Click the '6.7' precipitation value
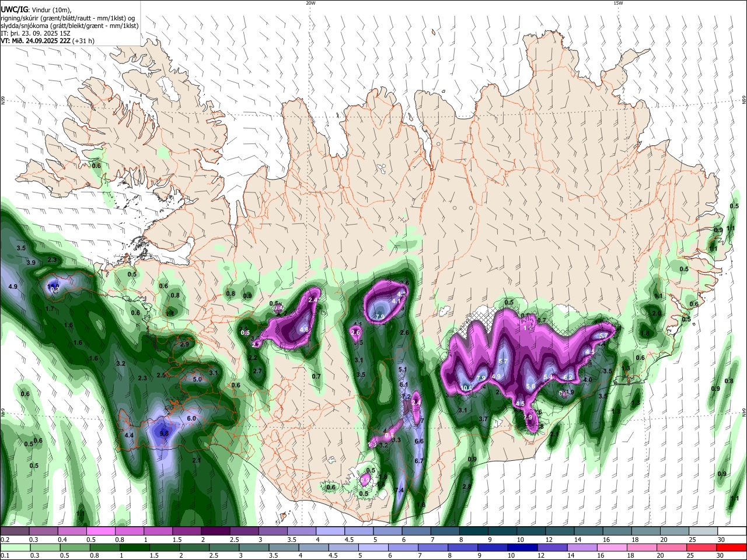 click(x=418, y=461)
